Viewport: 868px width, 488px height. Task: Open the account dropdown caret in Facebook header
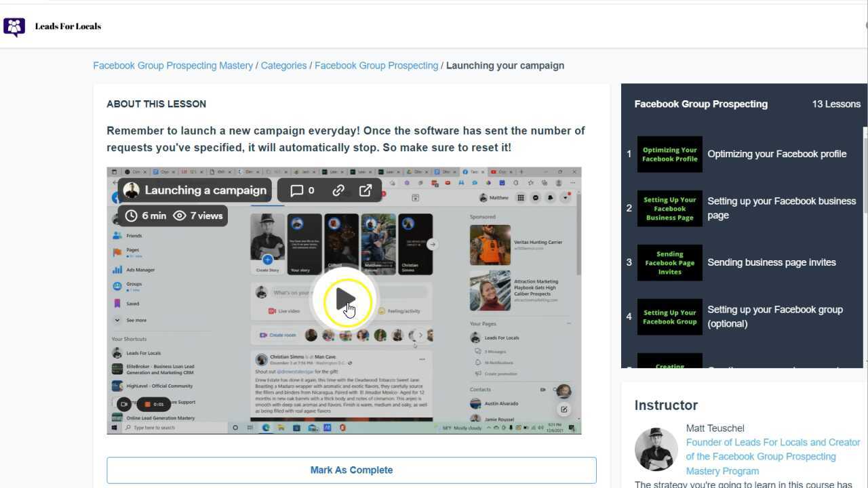(x=566, y=197)
